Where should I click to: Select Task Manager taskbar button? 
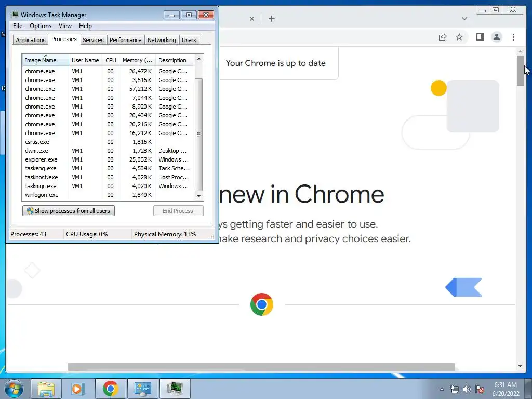[x=175, y=389]
